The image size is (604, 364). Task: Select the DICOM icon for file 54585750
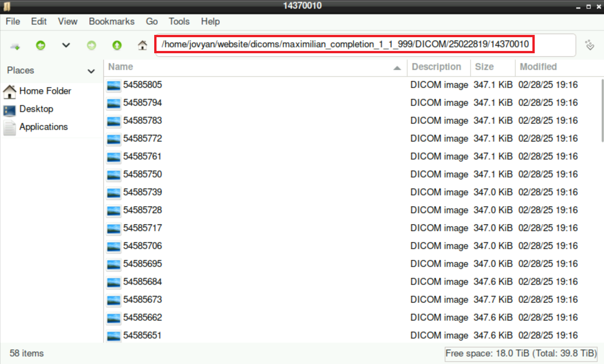tap(113, 175)
